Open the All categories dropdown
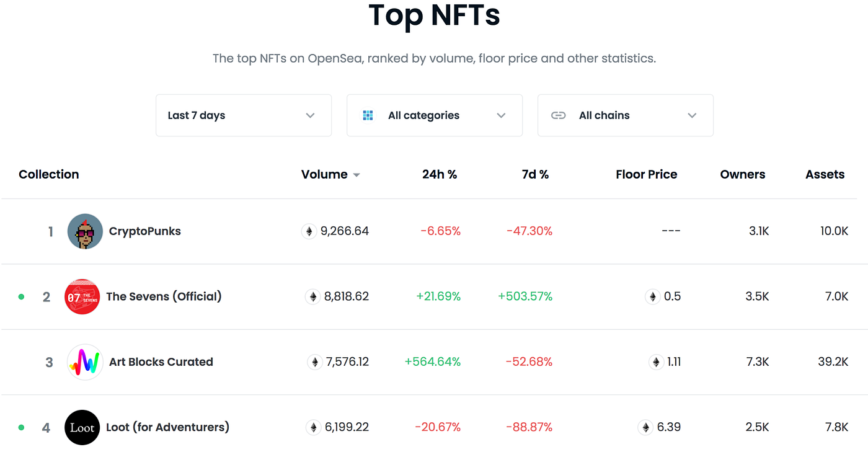 pyautogui.click(x=435, y=115)
